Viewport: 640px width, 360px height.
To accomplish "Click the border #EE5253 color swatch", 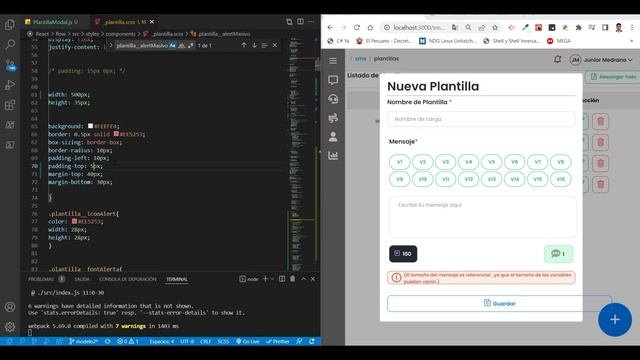I will 116,134.
